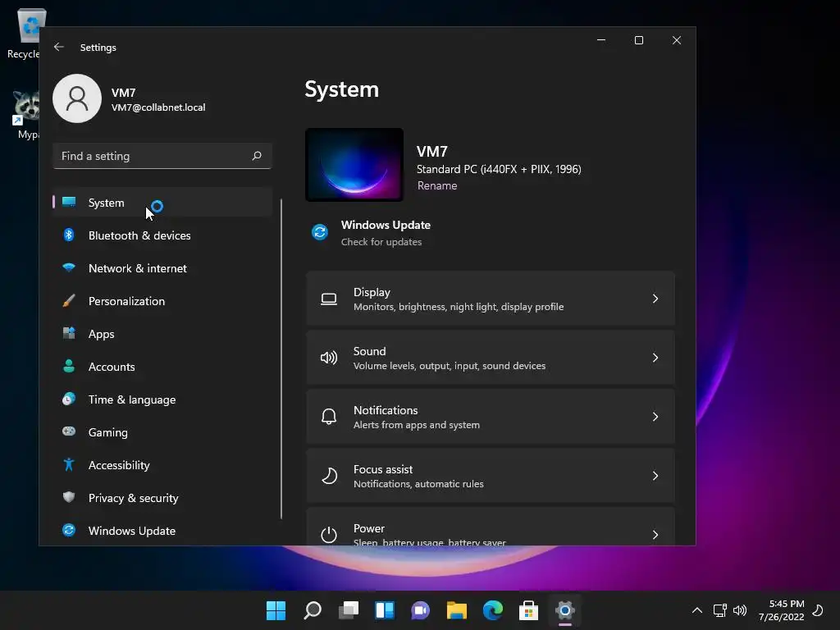Click the Display laptop icon
This screenshot has height=630, width=840.
(329, 299)
